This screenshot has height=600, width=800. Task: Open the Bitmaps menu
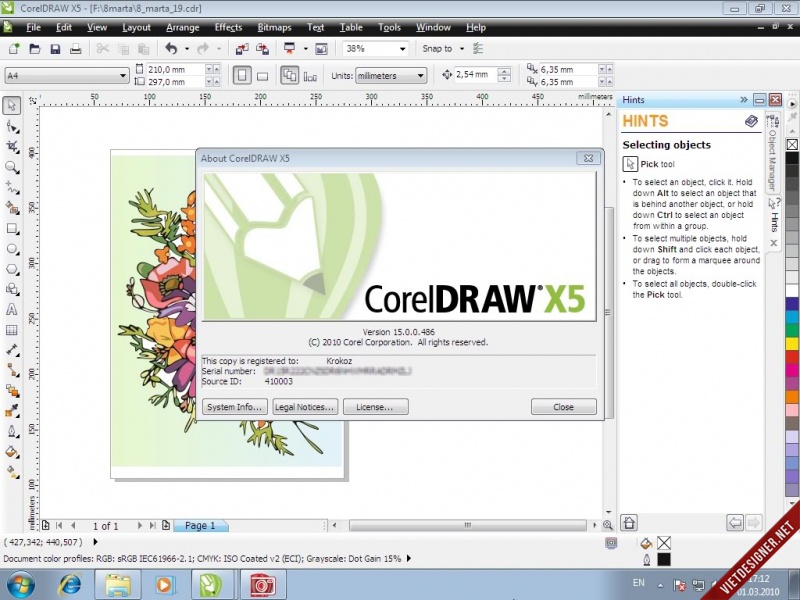[274, 28]
